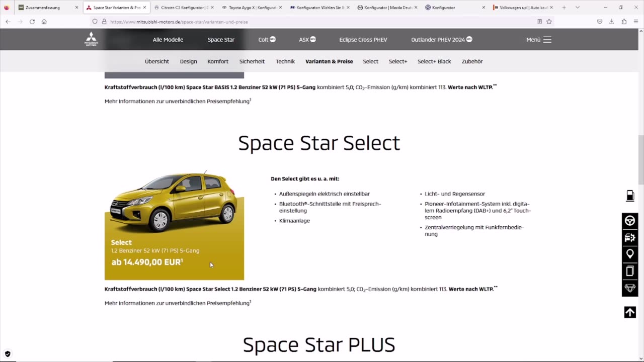Viewport: 644px width, 362px height.
Task: Toggle reader view icon in address bar
Action: pos(539,22)
